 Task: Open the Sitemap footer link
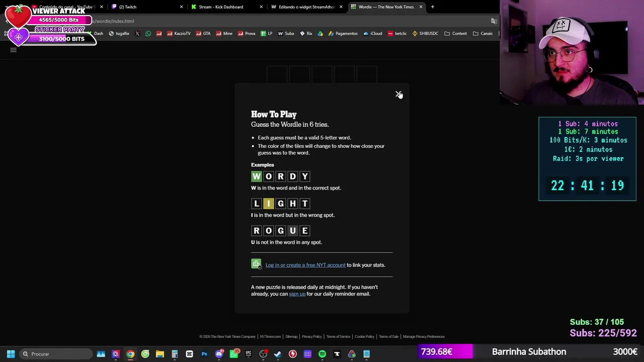point(291,337)
